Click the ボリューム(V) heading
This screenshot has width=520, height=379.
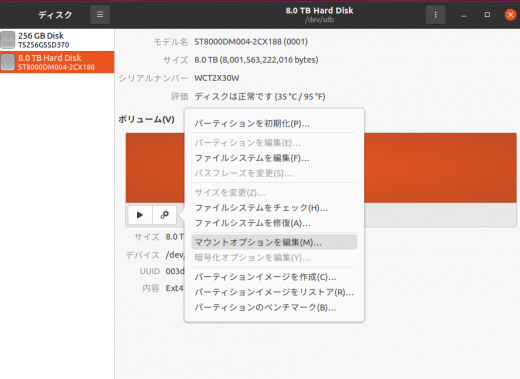click(x=146, y=119)
